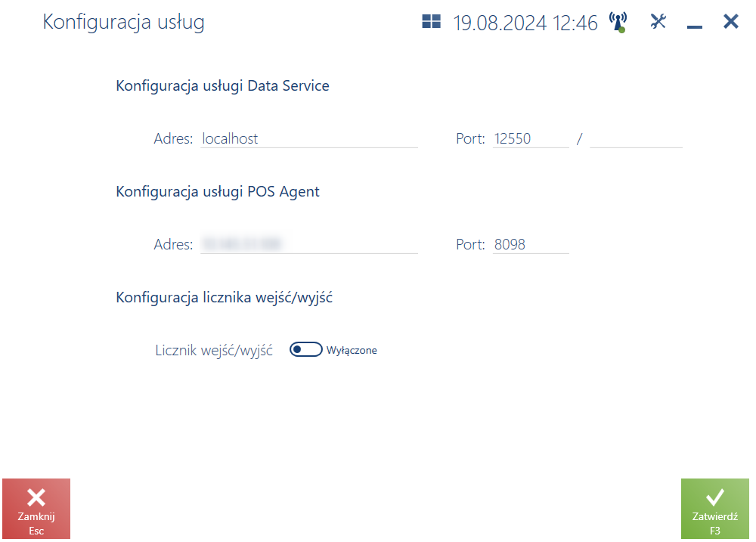
Task: Click the empty field after the slash
Action: coord(636,139)
